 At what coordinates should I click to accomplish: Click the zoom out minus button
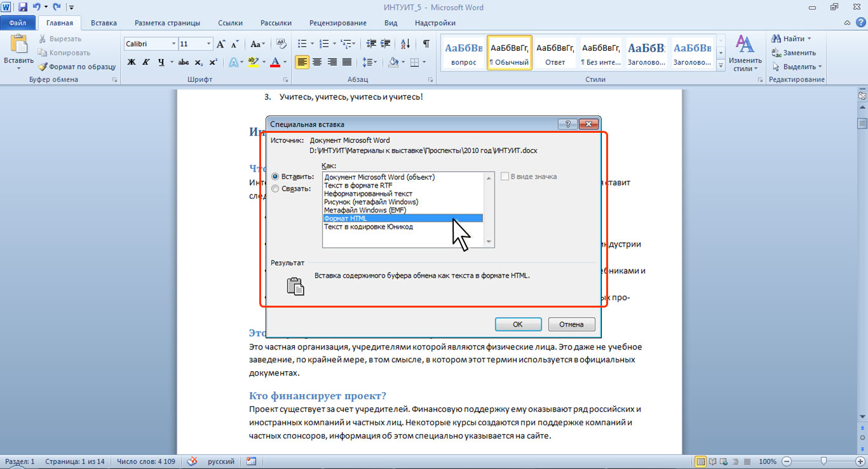pos(787,461)
